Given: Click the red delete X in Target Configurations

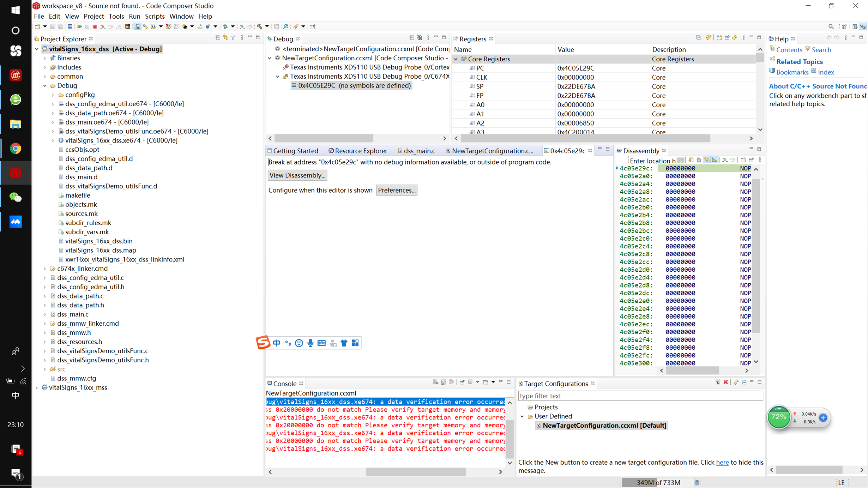Looking at the screenshot, I should (x=726, y=382).
